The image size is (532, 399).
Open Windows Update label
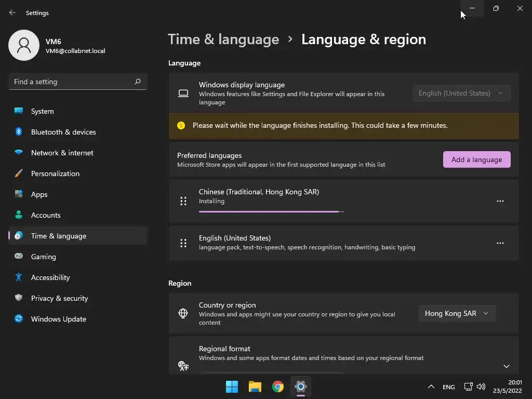pyautogui.click(x=59, y=319)
